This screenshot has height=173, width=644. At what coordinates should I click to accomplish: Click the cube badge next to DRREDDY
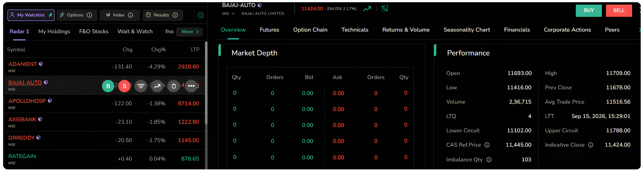[38, 138]
